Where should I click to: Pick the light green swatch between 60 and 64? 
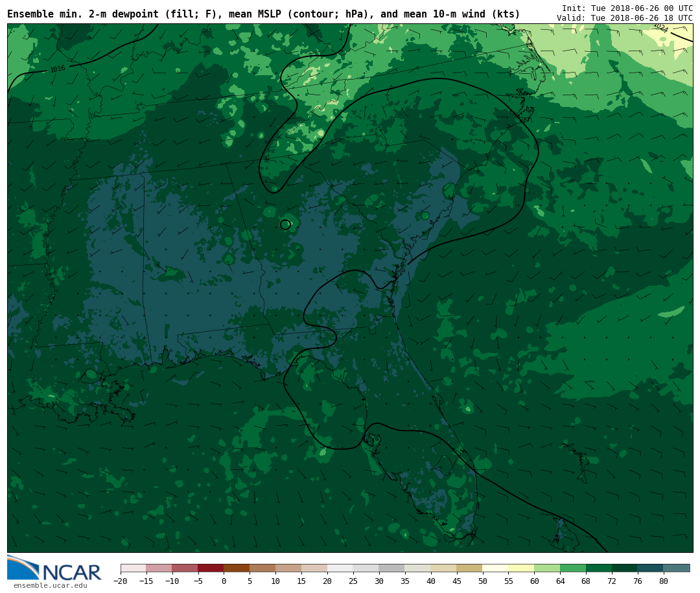tap(547, 568)
